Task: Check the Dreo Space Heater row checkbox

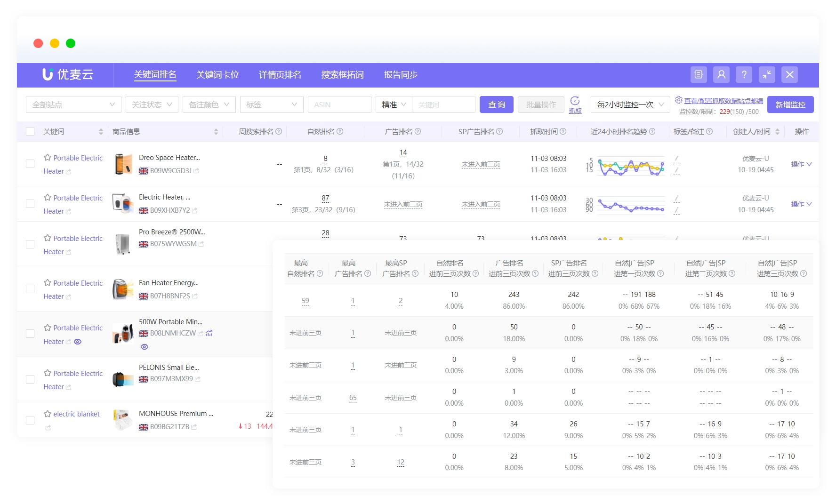Action: click(x=30, y=164)
